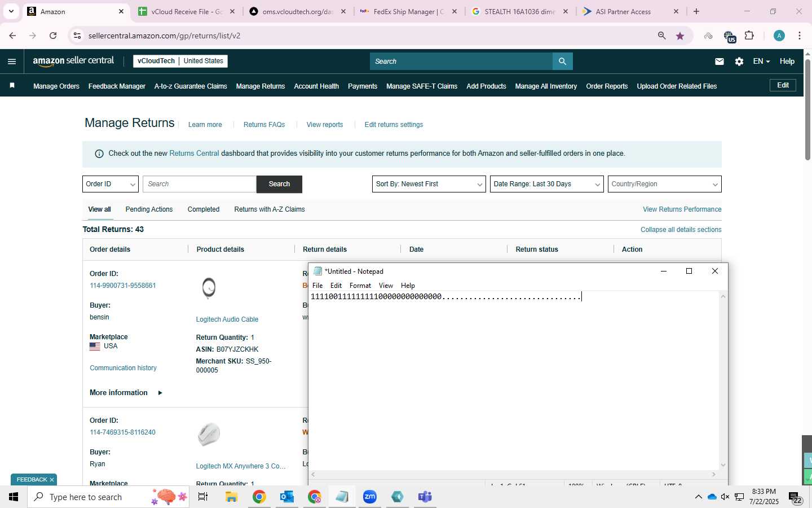The height and width of the screenshot is (508, 812).
Task: Open Chrome's three-dot menu
Action: coord(800,36)
